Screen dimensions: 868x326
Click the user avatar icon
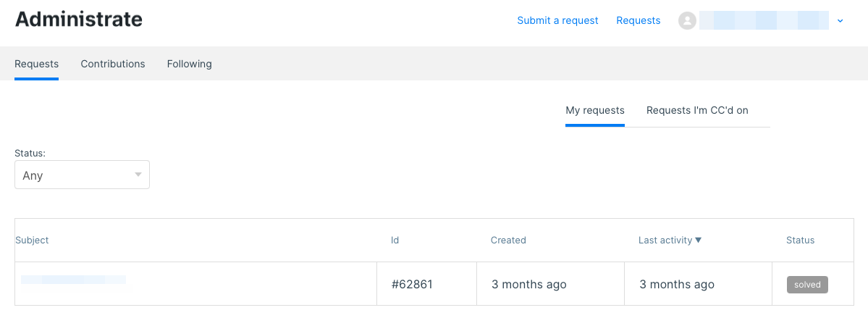[687, 20]
